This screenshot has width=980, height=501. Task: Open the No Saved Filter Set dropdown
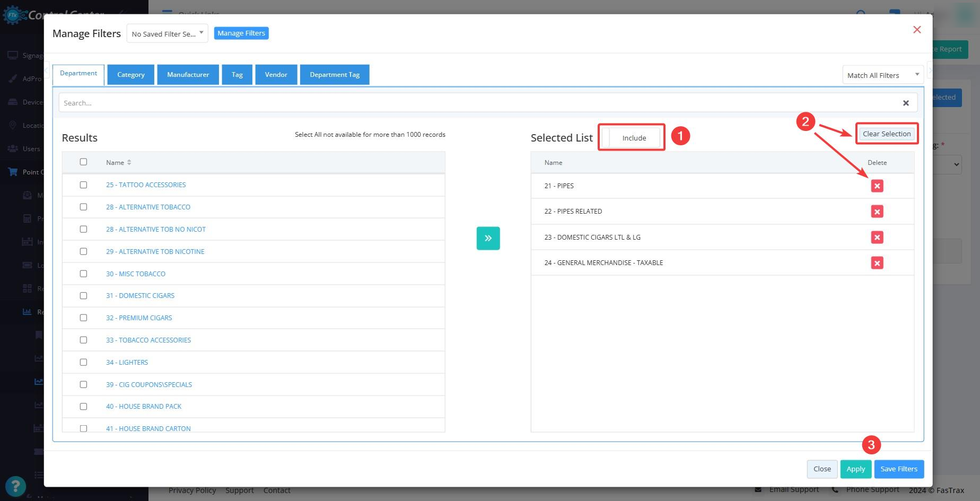point(167,33)
